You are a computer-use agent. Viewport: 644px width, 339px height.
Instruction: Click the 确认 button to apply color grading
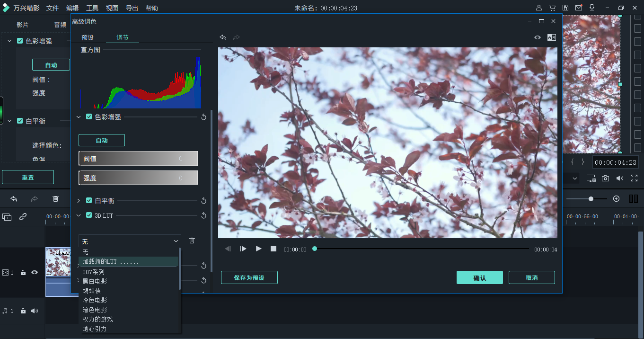pyautogui.click(x=479, y=277)
